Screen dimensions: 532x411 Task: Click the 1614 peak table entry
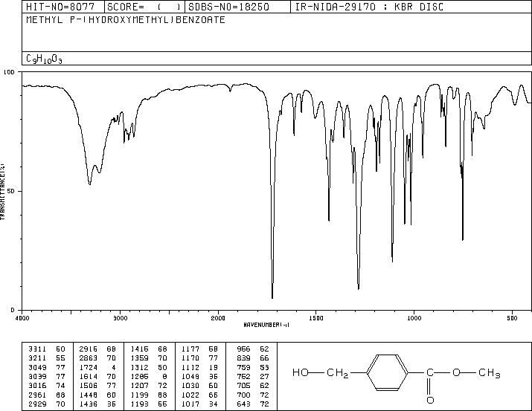[x=89, y=376]
